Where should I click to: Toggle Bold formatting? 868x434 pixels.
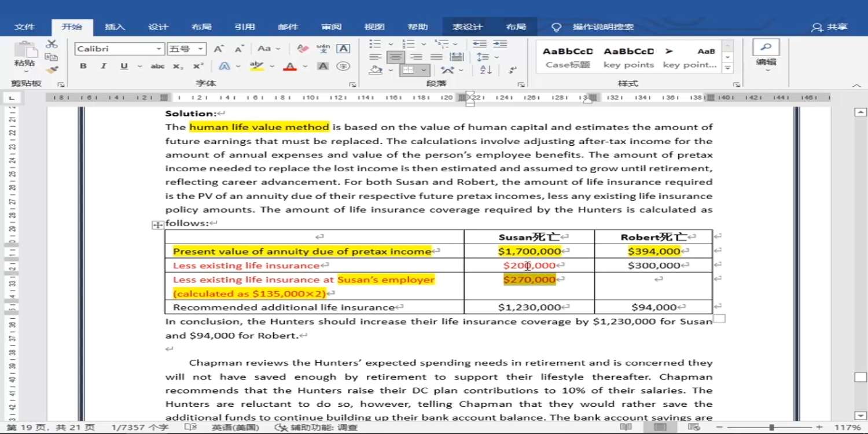pyautogui.click(x=83, y=67)
